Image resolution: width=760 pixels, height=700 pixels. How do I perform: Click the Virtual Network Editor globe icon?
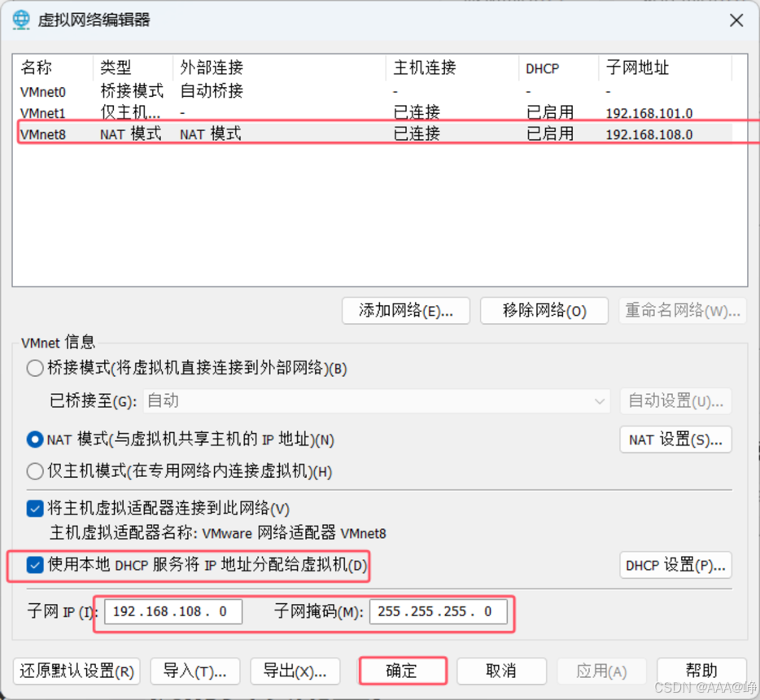(21, 20)
